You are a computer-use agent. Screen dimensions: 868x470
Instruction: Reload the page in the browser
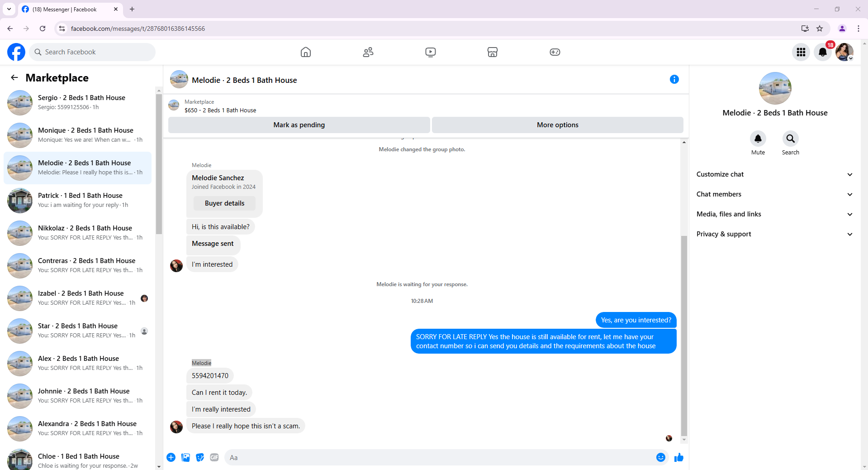pos(43,29)
